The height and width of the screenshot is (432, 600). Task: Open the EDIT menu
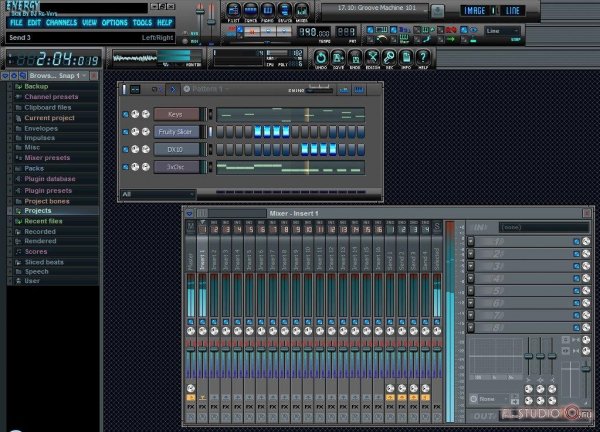(34, 23)
